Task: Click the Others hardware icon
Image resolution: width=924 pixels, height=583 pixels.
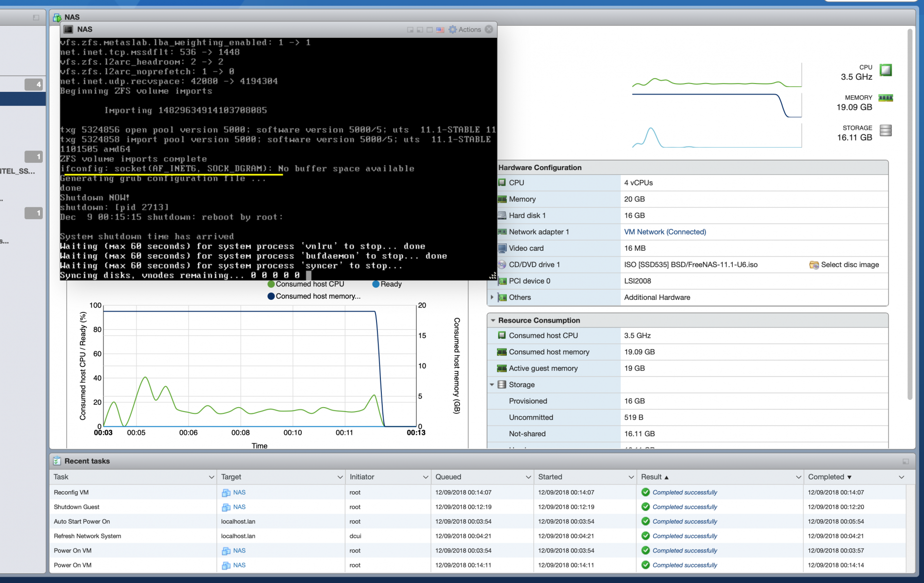Action: click(x=502, y=297)
